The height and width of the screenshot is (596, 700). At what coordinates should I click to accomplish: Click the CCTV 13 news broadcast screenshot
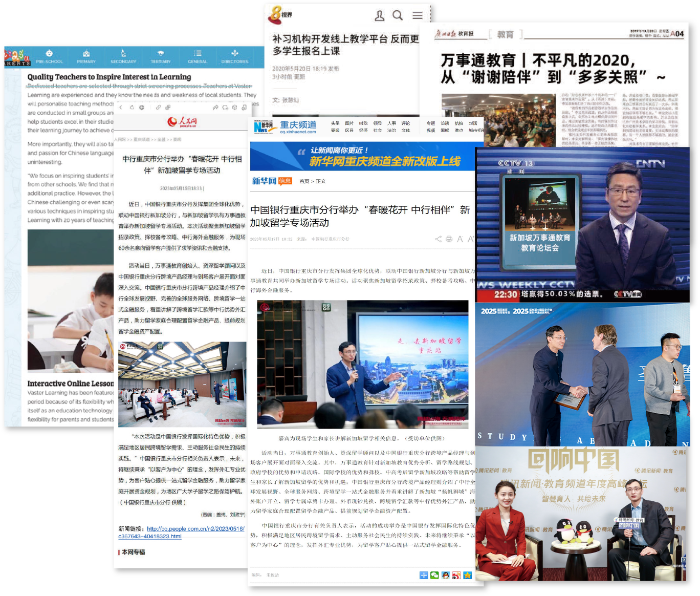pos(583,225)
